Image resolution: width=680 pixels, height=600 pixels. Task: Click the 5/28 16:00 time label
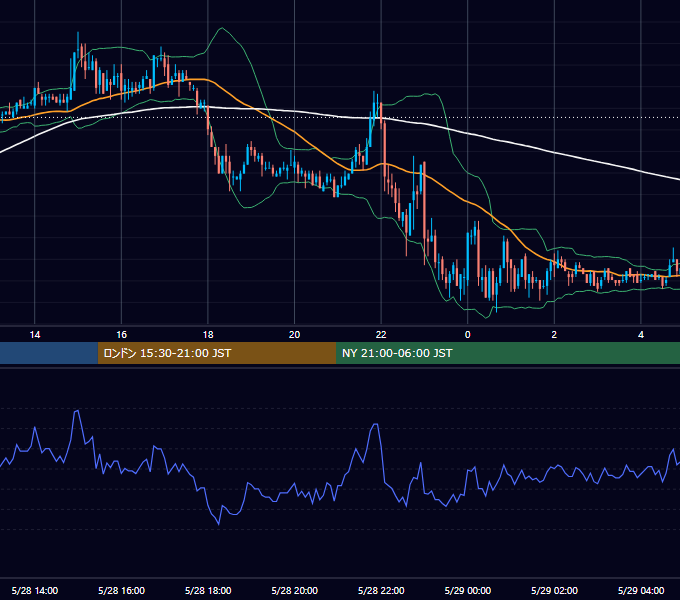121,590
